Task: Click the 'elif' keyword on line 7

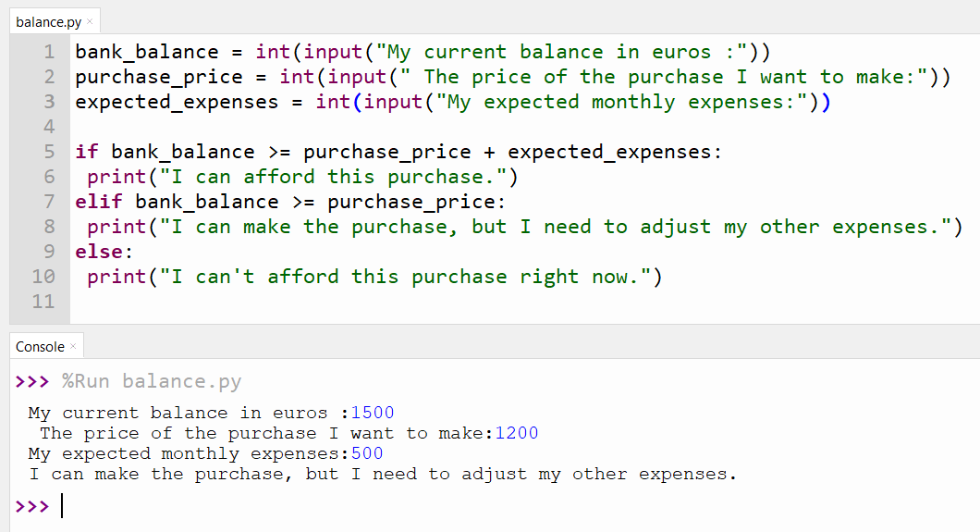Action: point(99,202)
